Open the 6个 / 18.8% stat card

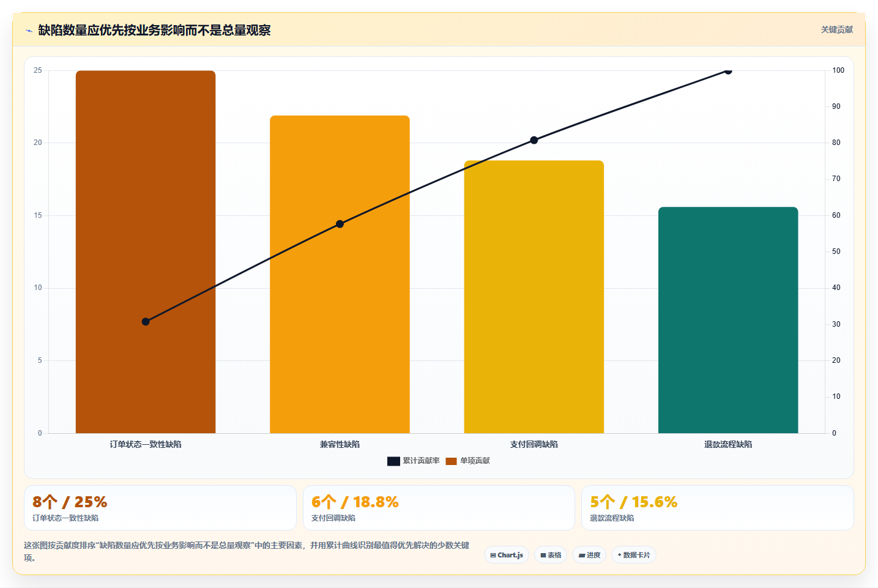(x=439, y=508)
